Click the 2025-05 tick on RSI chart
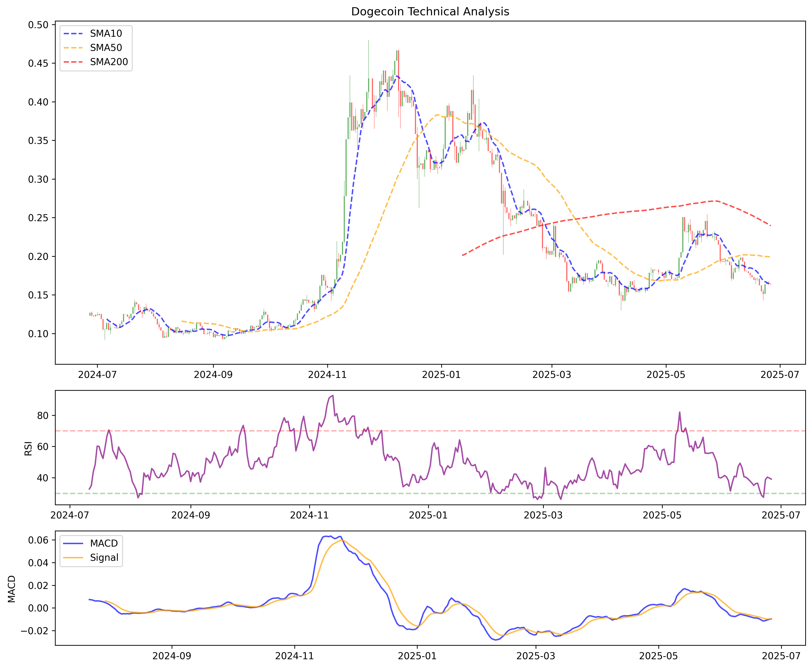The image size is (812, 668). 662,515
